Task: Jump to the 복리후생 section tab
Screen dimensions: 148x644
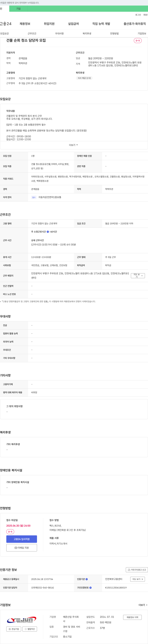Action: pyautogui.click(x=87, y=33)
